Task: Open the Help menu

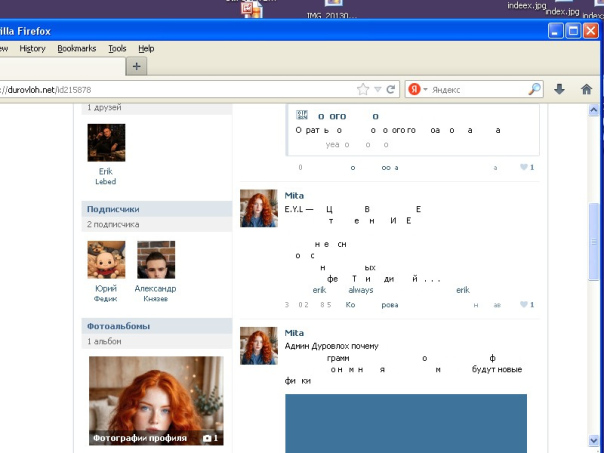Action: [x=146, y=49]
